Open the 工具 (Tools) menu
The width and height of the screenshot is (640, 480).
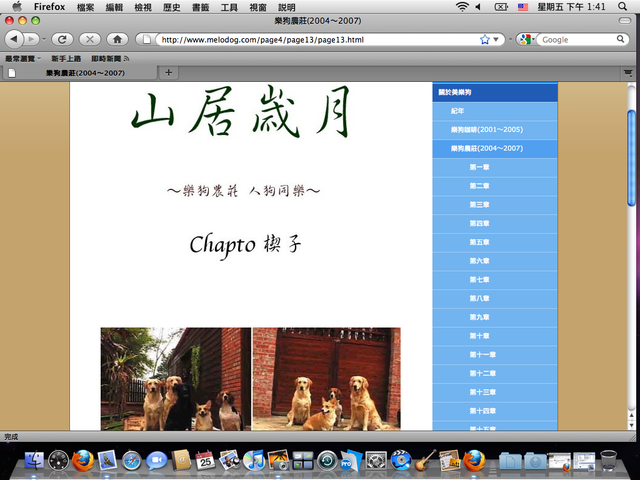click(229, 7)
